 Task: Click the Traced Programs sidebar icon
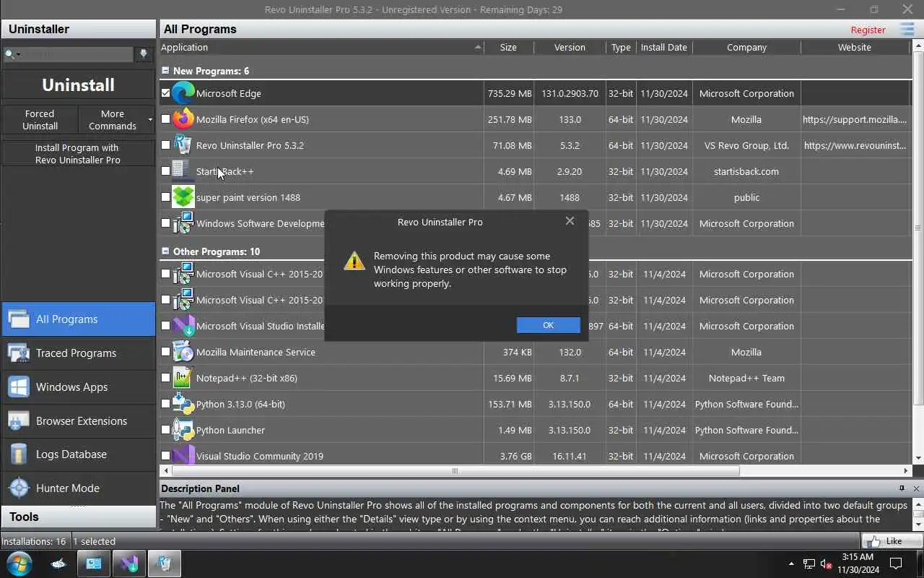tap(19, 353)
